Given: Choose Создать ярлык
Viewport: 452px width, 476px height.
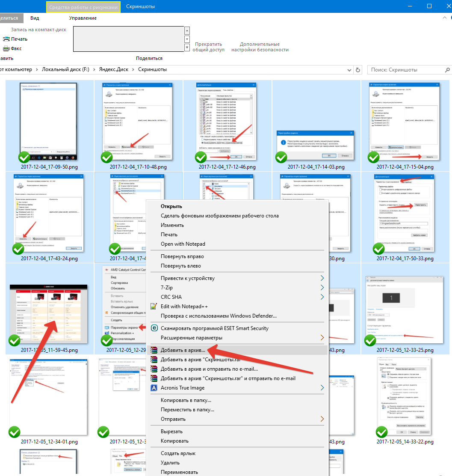Looking at the screenshot, I should click(178, 454).
